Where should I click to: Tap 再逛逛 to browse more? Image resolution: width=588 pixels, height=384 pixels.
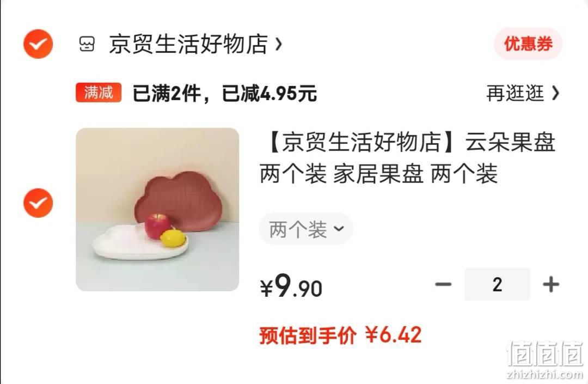(x=515, y=93)
